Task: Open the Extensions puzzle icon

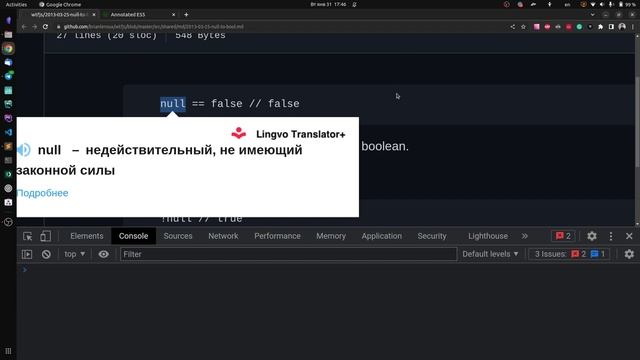Action: (x=600, y=27)
